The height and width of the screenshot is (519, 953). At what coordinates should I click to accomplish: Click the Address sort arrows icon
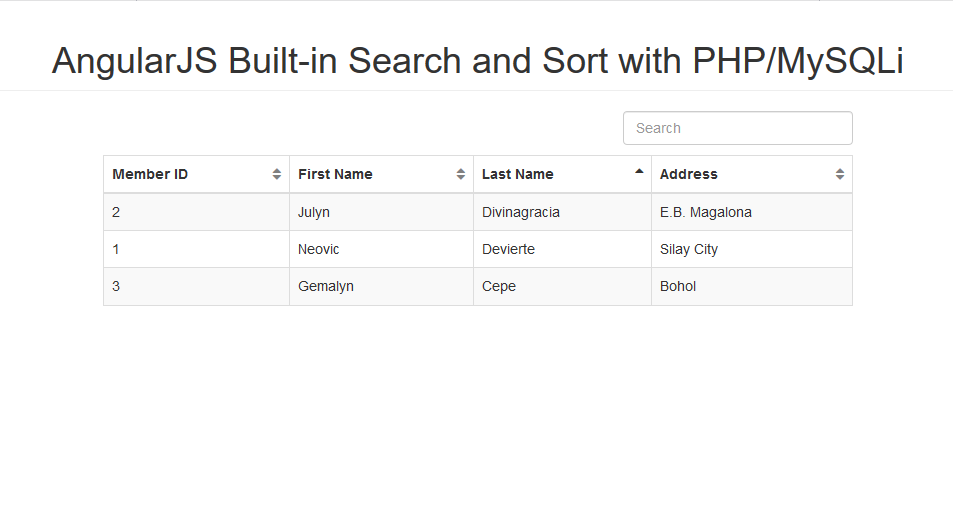(x=840, y=174)
